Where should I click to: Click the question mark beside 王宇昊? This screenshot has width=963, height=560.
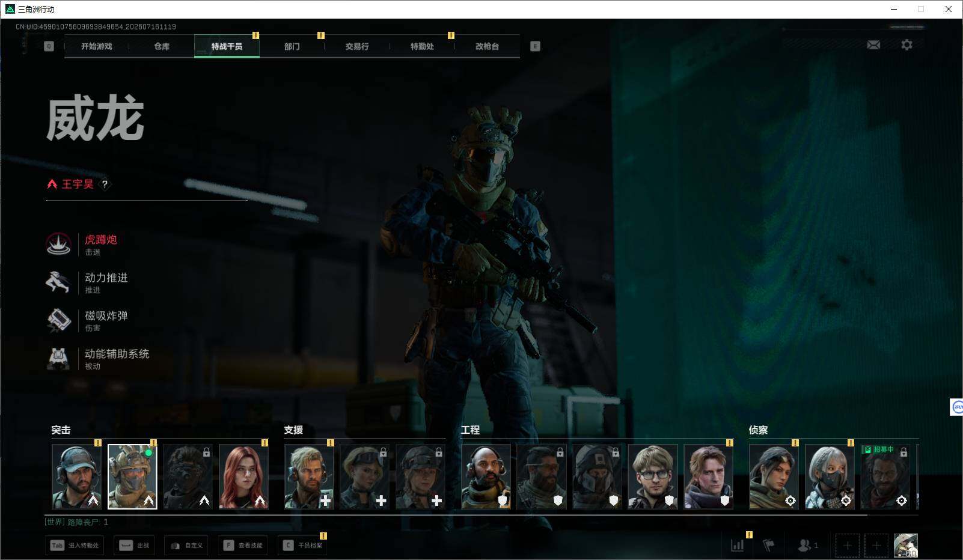[x=105, y=184]
